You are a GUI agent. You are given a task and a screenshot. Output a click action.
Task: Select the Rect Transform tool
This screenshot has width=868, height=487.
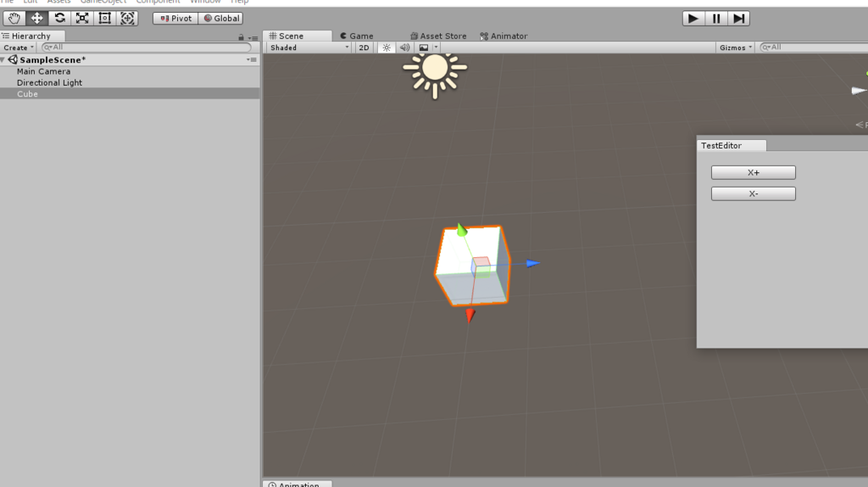[104, 19]
